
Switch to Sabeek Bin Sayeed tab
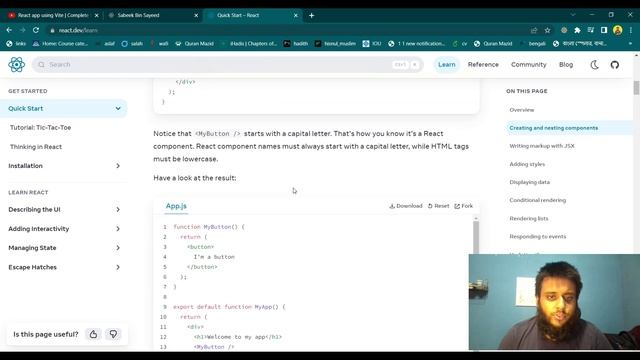(152, 15)
